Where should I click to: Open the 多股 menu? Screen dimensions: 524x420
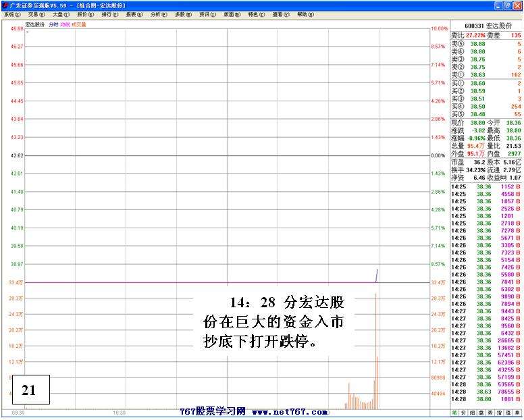[184, 15]
